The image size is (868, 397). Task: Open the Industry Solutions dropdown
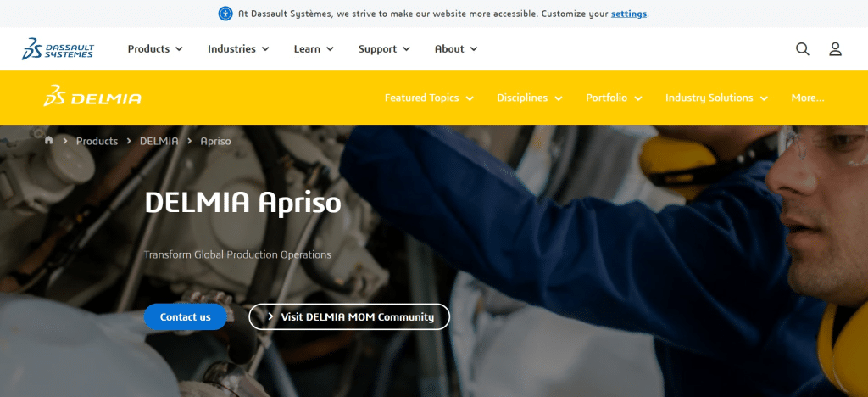[716, 98]
